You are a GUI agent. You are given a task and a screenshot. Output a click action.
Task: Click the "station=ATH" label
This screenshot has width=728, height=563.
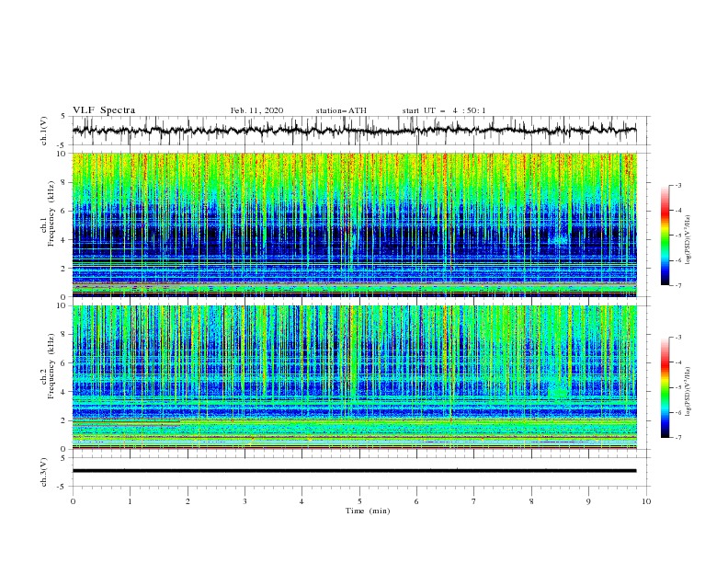pos(341,110)
